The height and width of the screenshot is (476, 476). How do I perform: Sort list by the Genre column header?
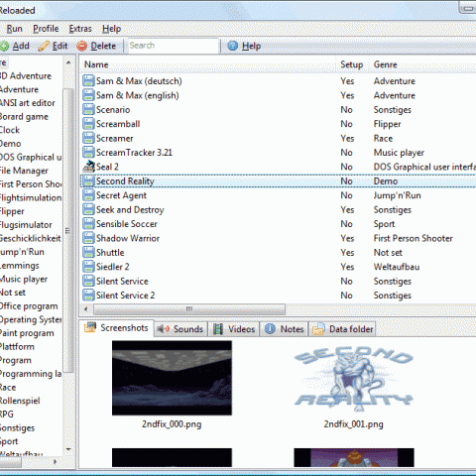click(x=423, y=64)
